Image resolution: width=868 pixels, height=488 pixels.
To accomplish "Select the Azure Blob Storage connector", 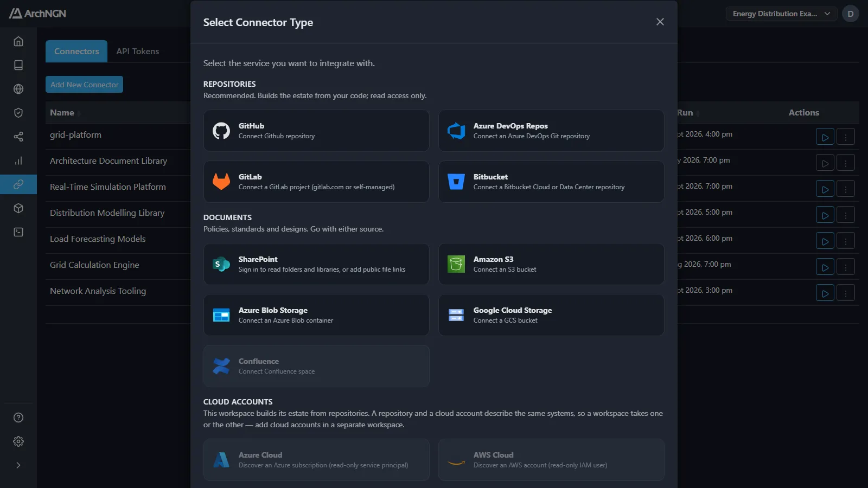I will (316, 315).
